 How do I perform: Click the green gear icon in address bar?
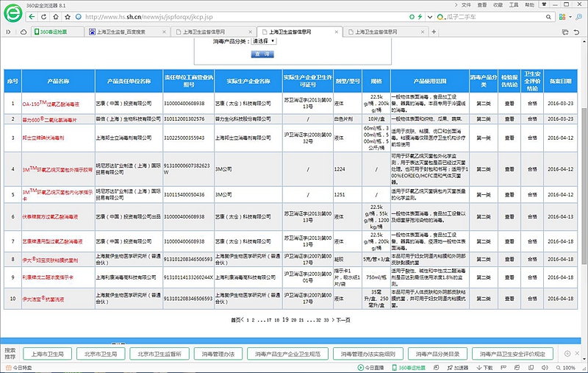click(412, 17)
